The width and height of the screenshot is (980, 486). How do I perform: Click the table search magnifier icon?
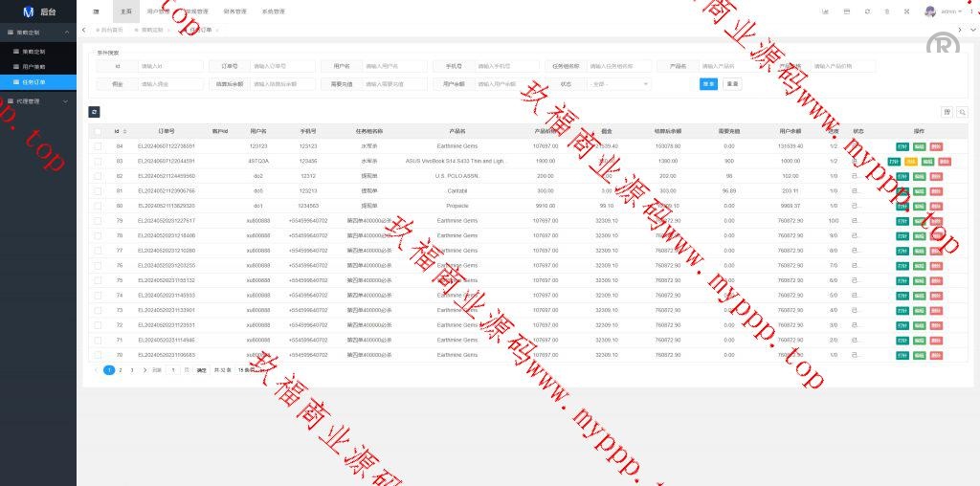point(962,112)
